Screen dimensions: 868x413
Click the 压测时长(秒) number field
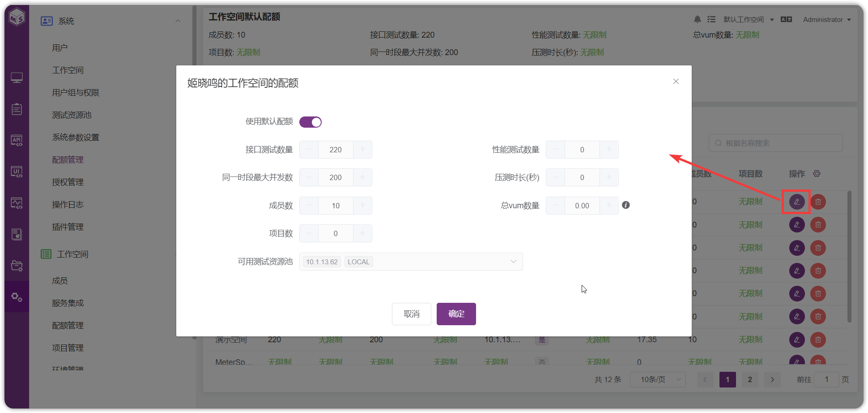coord(582,177)
